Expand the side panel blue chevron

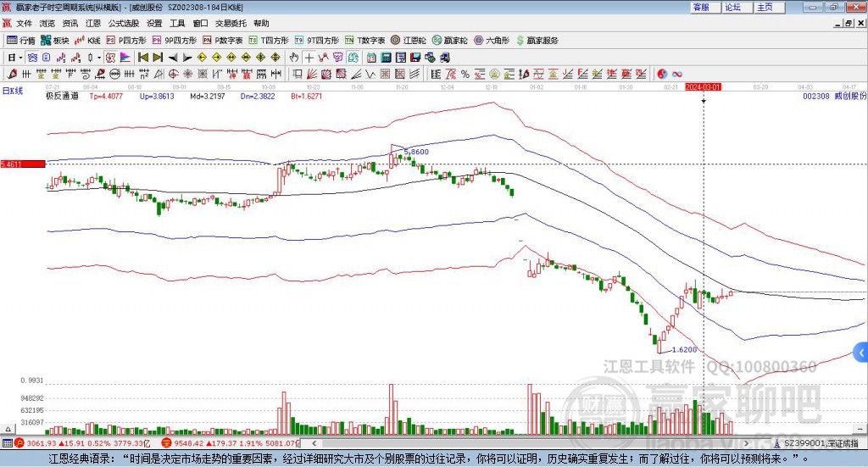pyautogui.click(x=861, y=353)
